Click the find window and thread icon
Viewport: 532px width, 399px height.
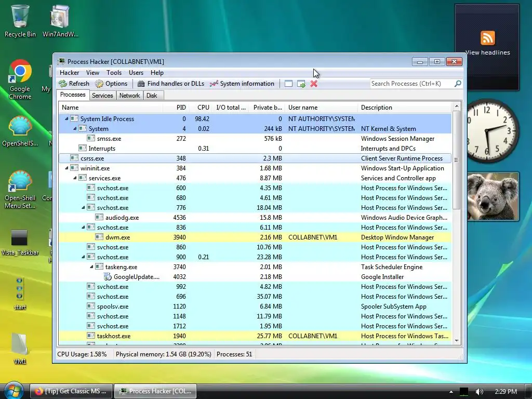(301, 84)
